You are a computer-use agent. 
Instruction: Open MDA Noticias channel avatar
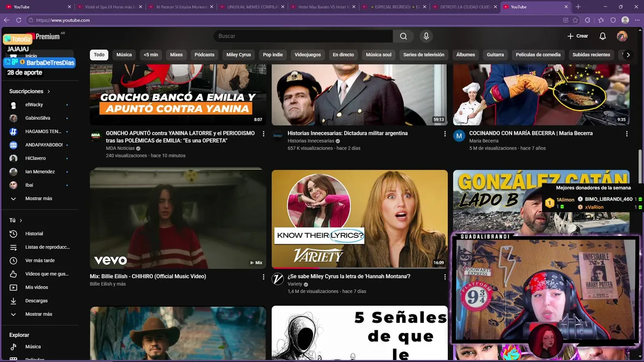click(x=96, y=136)
